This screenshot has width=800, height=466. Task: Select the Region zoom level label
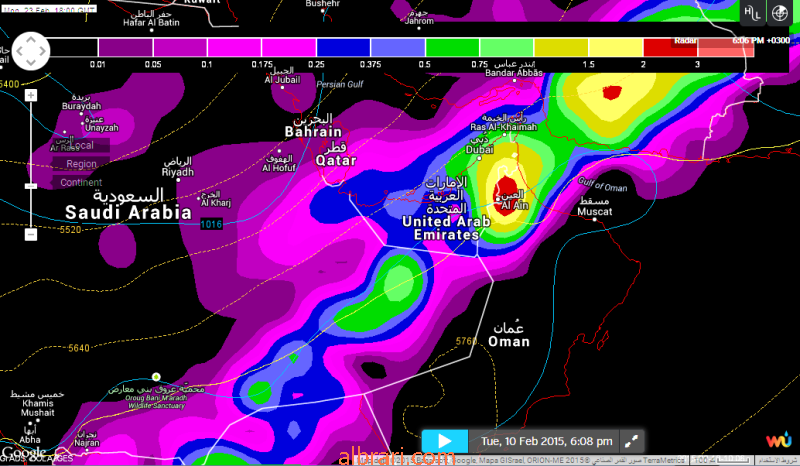[x=81, y=164]
